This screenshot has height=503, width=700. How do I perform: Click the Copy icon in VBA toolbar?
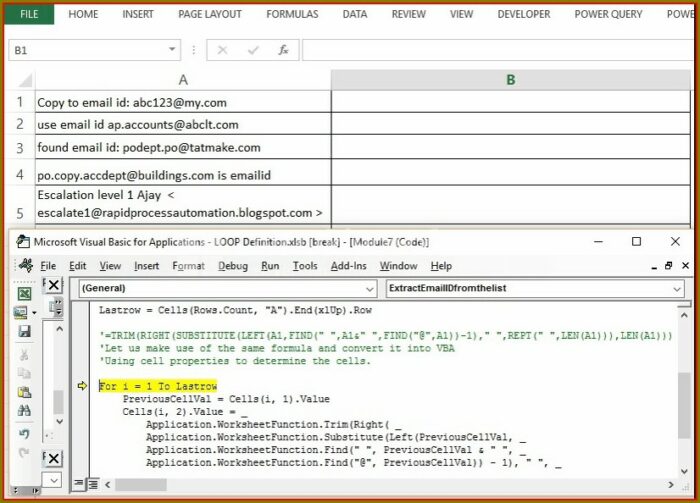[x=24, y=373]
